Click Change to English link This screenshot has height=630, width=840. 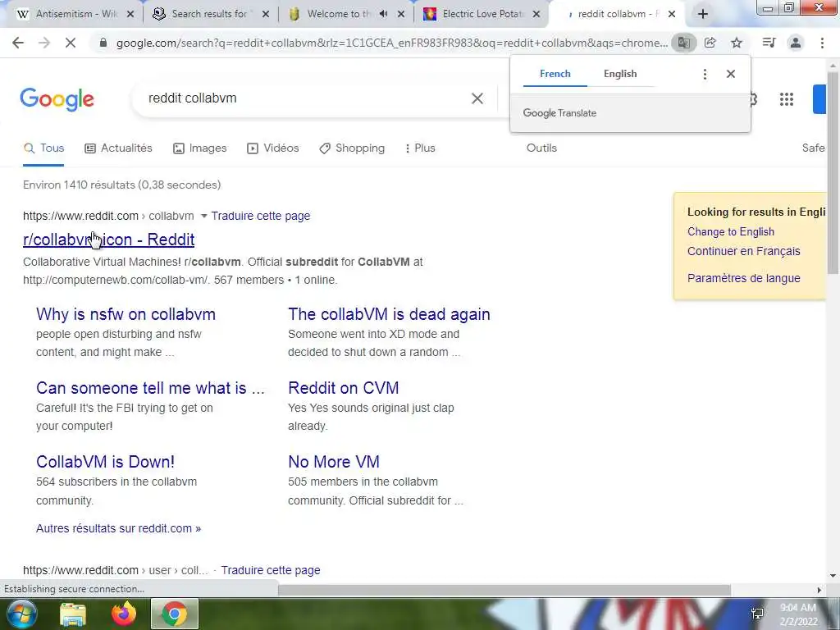731,231
